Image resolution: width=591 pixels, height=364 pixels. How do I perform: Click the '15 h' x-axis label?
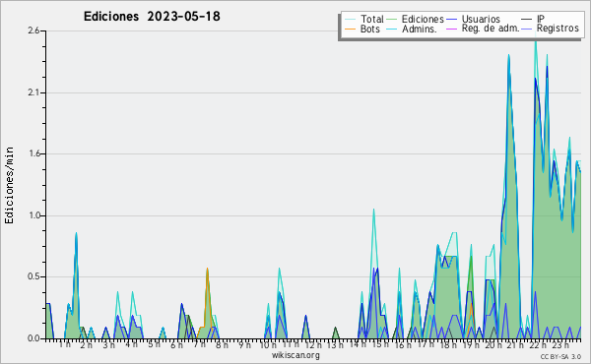click(380, 344)
